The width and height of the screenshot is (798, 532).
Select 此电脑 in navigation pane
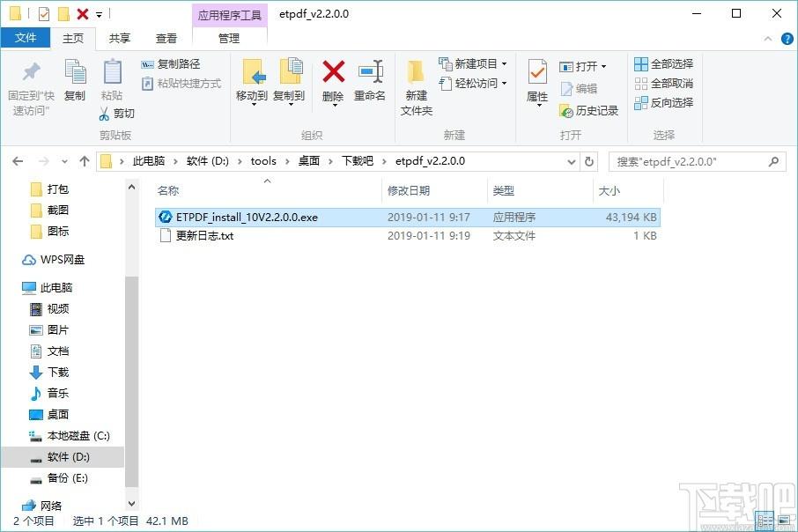48,288
